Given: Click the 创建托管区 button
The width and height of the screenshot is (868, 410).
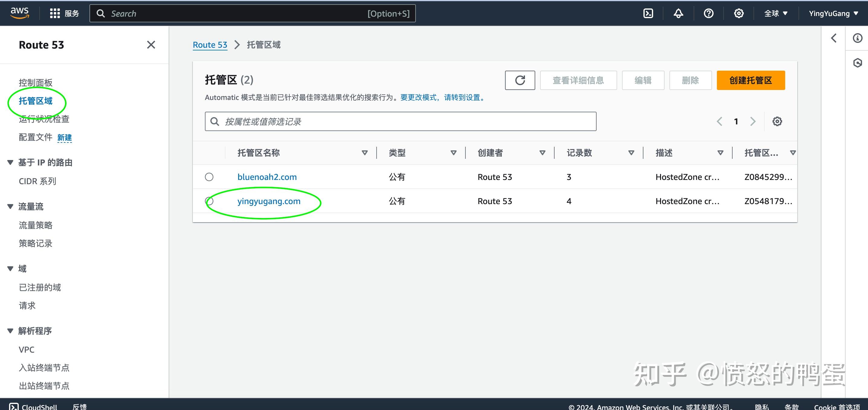Looking at the screenshot, I should 751,80.
